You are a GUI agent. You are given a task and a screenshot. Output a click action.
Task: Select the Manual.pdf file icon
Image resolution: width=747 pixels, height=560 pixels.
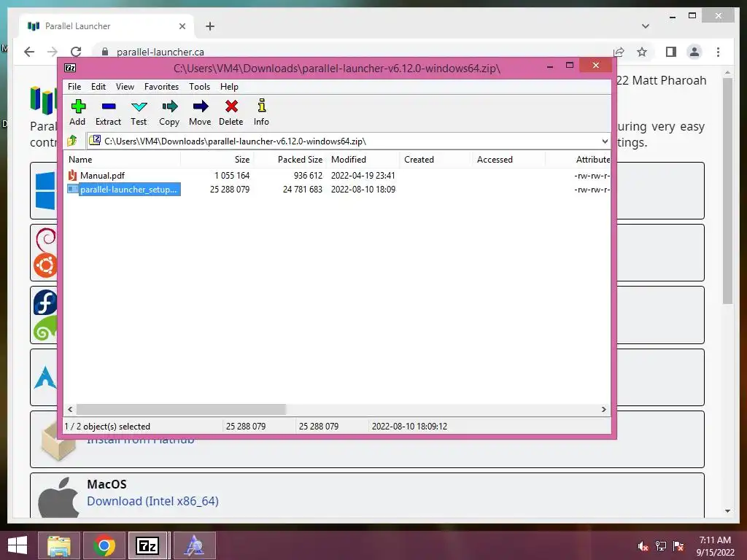pyautogui.click(x=72, y=175)
